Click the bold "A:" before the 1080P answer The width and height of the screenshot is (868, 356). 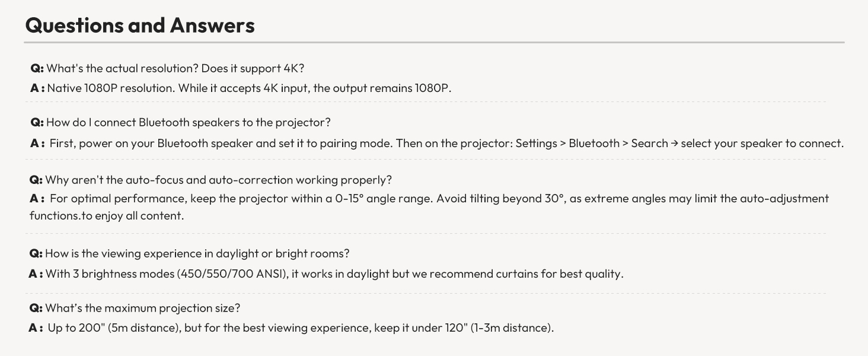tap(37, 88)
